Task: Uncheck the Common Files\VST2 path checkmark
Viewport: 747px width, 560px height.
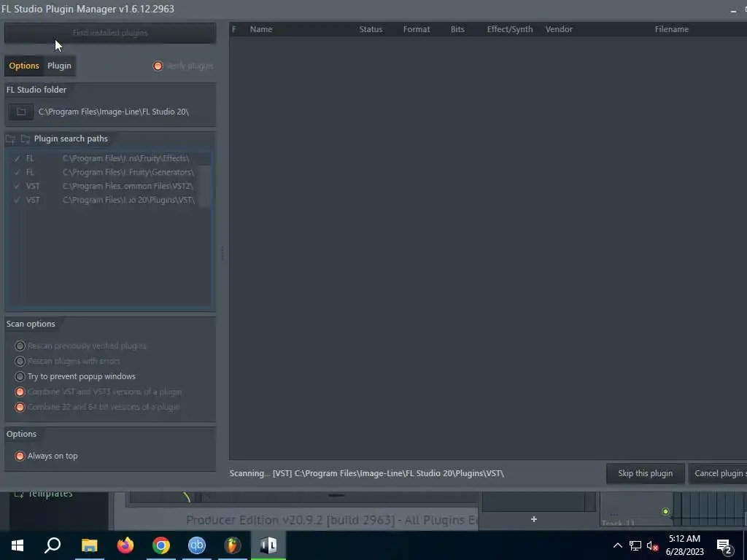Action: (x=18, y=186)
